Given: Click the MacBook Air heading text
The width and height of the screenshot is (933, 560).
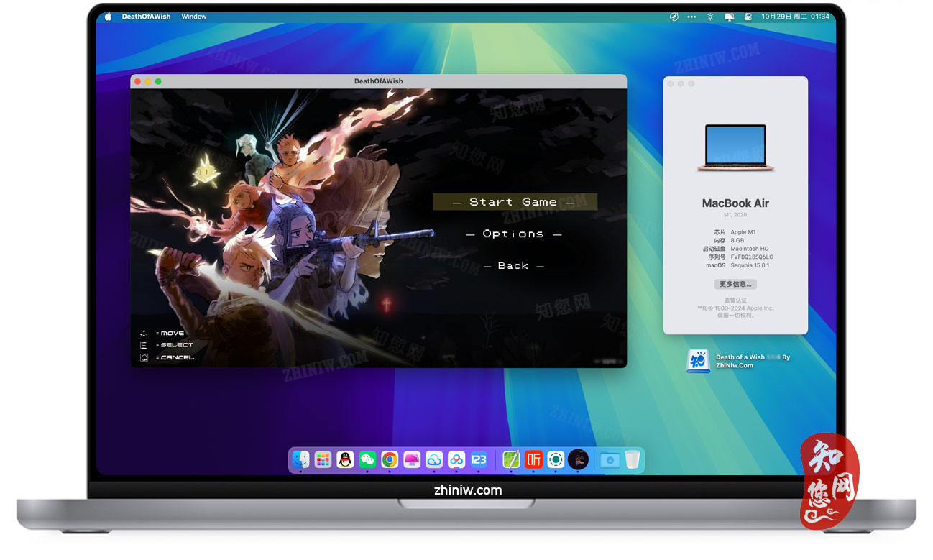Looking at the screenshot, I should (735, 203).
